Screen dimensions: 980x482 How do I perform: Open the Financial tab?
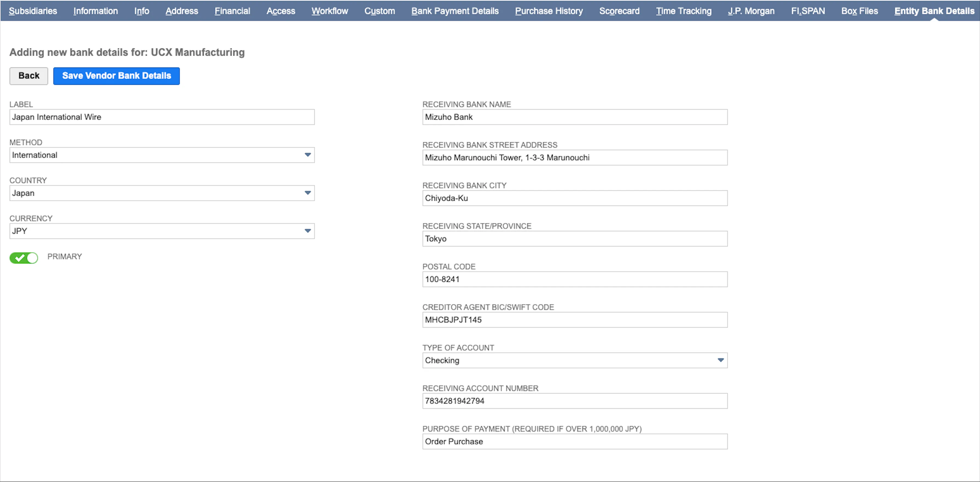232,11
